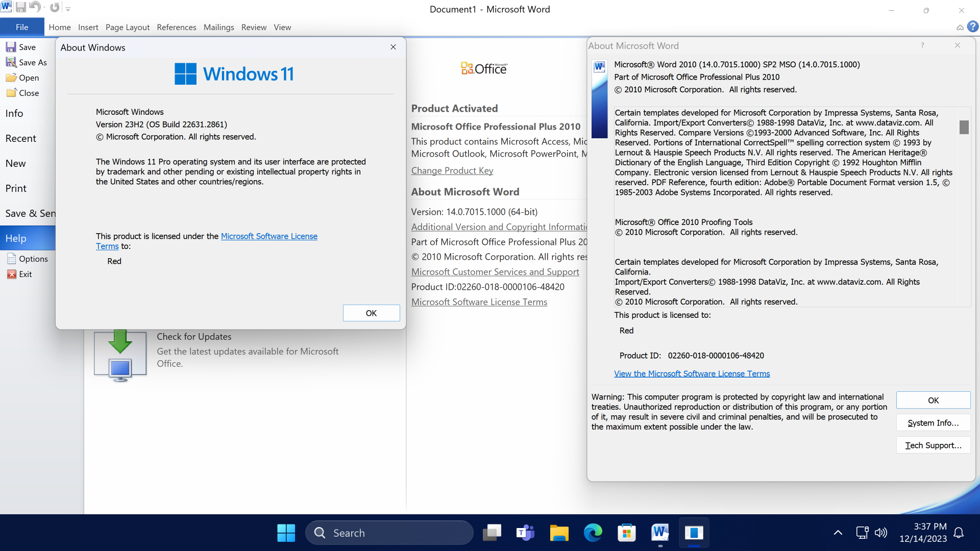Show hidden icons in system tray
This screenshot has height=551, width=980.
point(838,533)
